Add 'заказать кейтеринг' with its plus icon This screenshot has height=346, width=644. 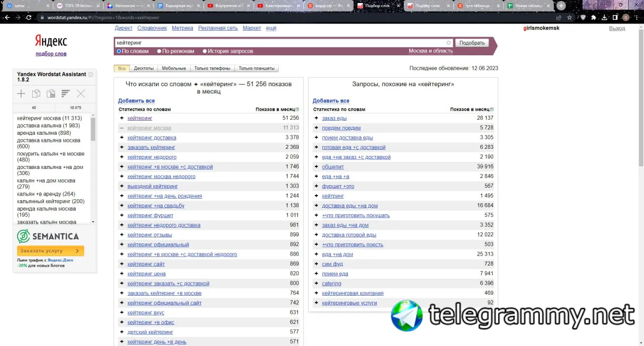[x=122, y=147]
